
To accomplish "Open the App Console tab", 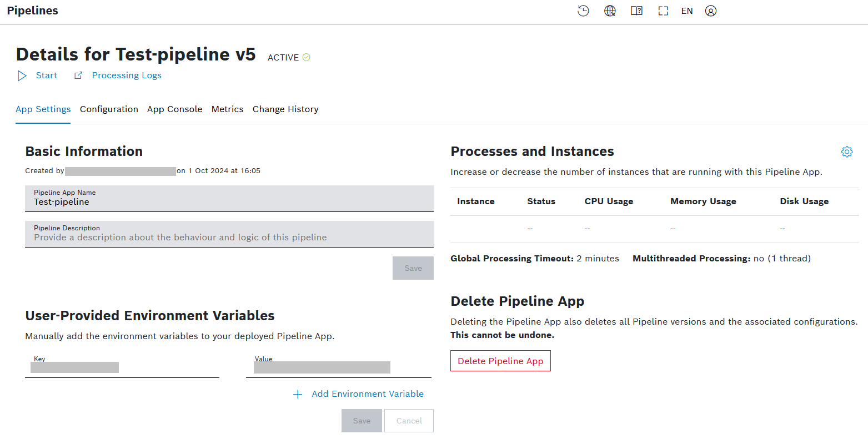I will pyautogui.click(x=174, y=109).
